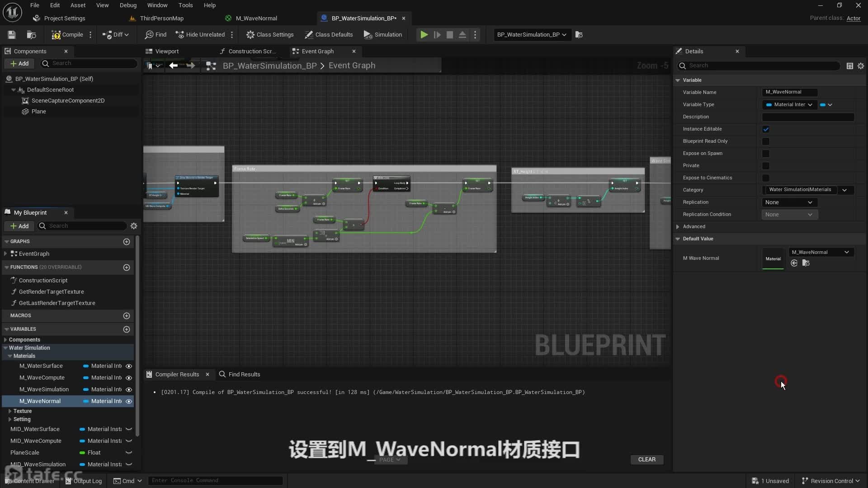Add a new item in My Blueprint
The image size is (868, 488).
(x=19, y=226)
